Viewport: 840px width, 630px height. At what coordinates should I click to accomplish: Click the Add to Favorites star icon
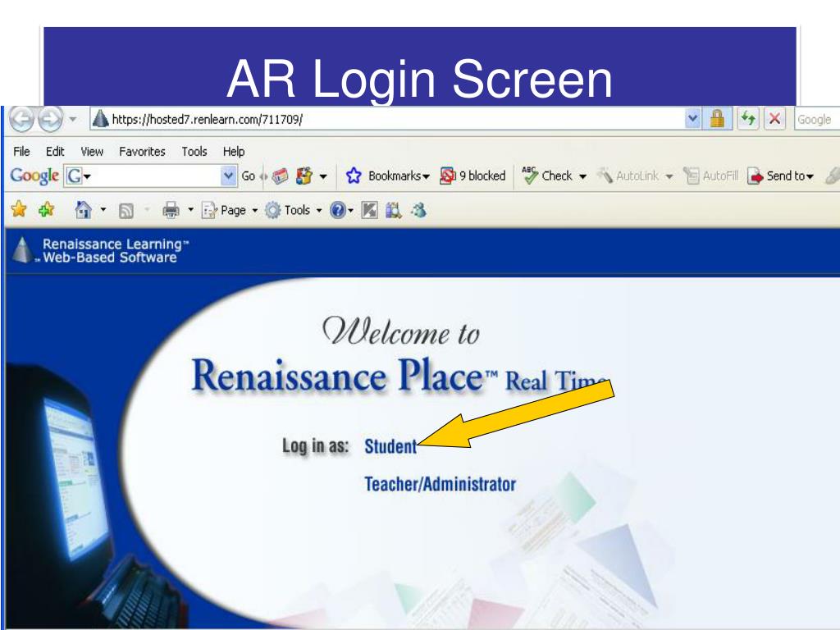pos(46,208)
